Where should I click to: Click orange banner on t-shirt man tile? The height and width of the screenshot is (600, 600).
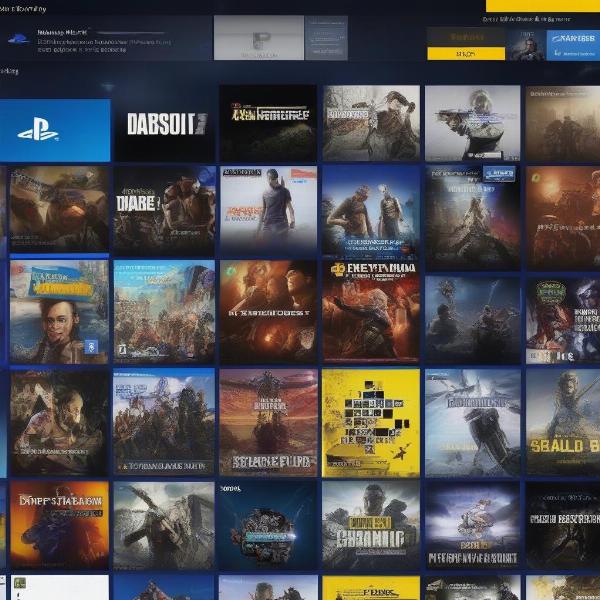click(303, 174)
